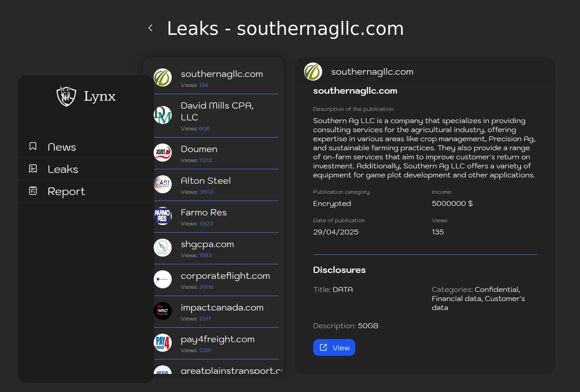Click the categories text 'Confidential, Financial data, Customer's data'
This screenshot has width=580, height=392.
coord(478,299)
